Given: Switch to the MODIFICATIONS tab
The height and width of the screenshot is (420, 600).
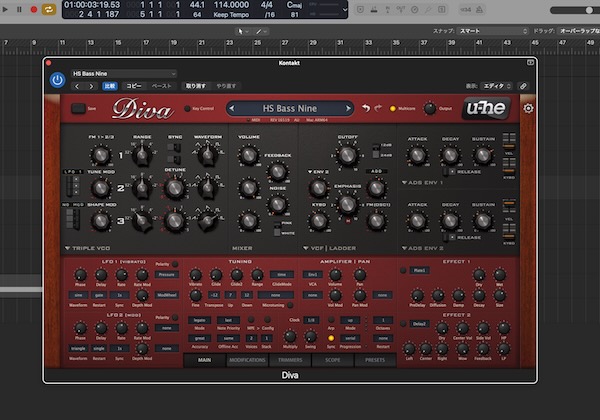Looking at the screenshot, I should [247, 360].
